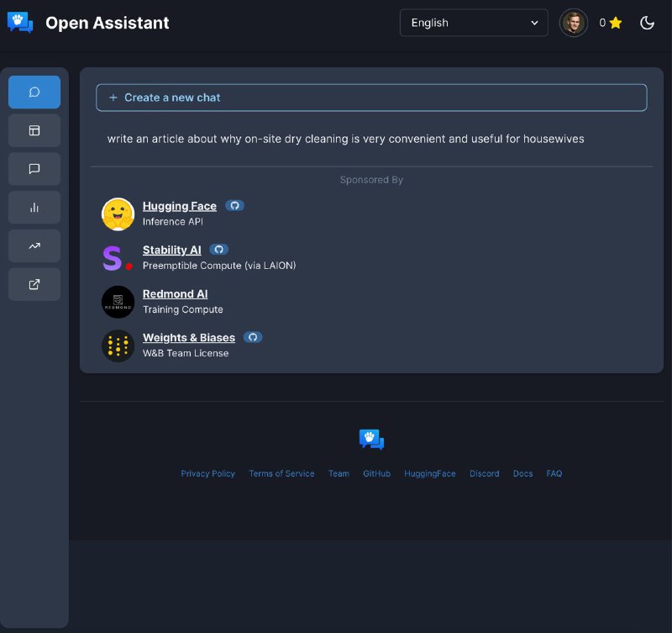Open the Redmond AI sponsor link
This screenshot has height=633, width=672.
tap(176, 293)
